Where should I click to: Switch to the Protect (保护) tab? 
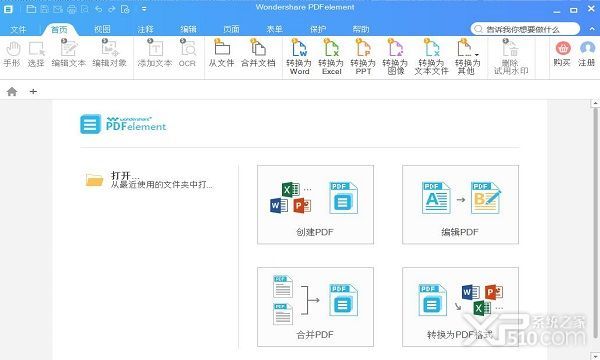[x=318, y=29]
